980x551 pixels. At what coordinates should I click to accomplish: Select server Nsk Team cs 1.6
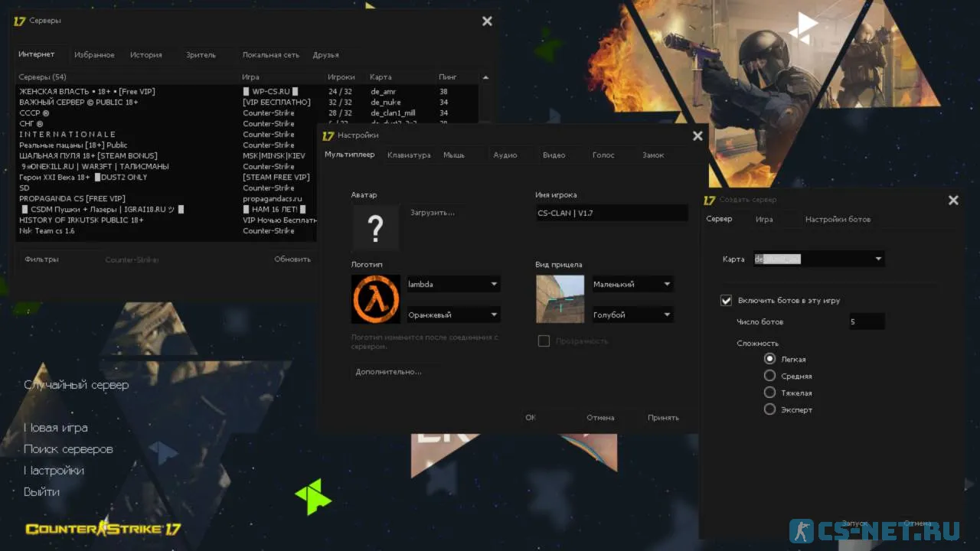[167, 231]
